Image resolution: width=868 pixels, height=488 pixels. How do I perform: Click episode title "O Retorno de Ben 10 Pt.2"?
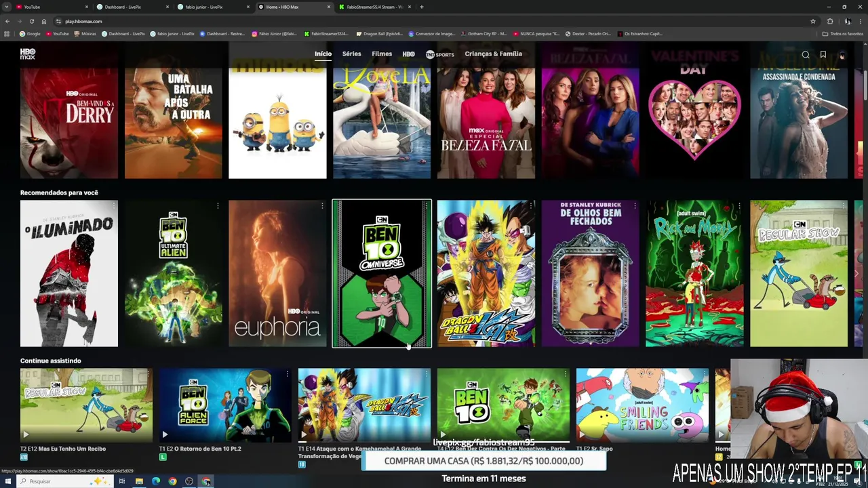coord(209,449)
